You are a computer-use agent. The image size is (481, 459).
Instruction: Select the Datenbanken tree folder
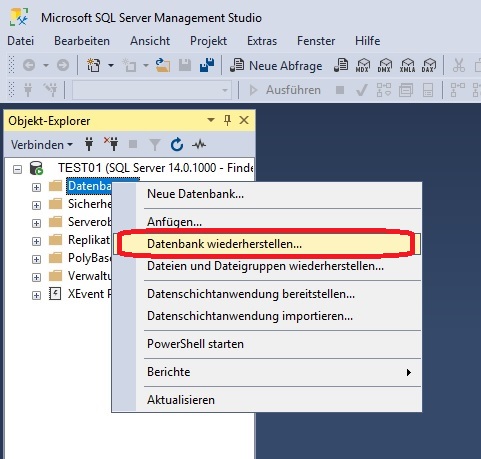89,186
